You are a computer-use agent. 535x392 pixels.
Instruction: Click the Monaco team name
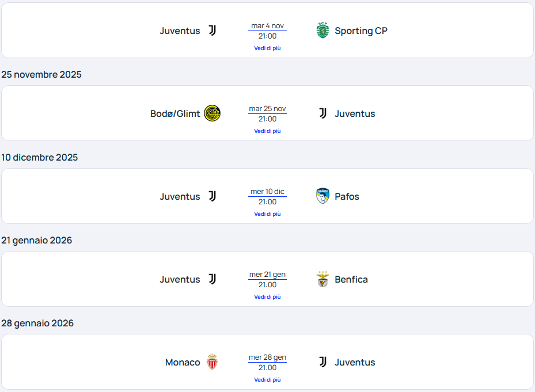(183, 362)
